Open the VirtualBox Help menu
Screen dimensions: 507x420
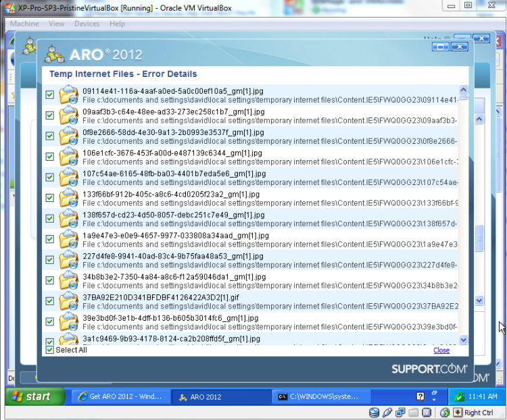pyautogui.click(x=117, y=24)
